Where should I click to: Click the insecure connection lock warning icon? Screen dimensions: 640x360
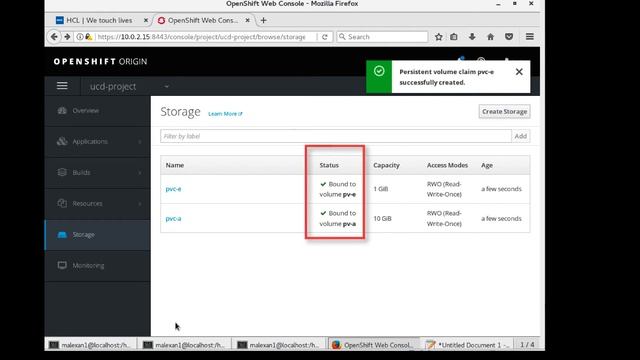pyautogui.click(x=89, y=37)
